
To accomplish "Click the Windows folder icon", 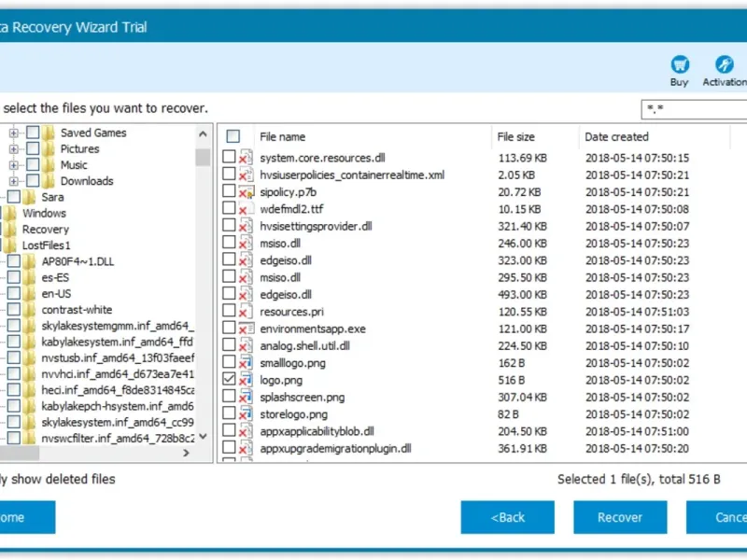I will (10, 213).
